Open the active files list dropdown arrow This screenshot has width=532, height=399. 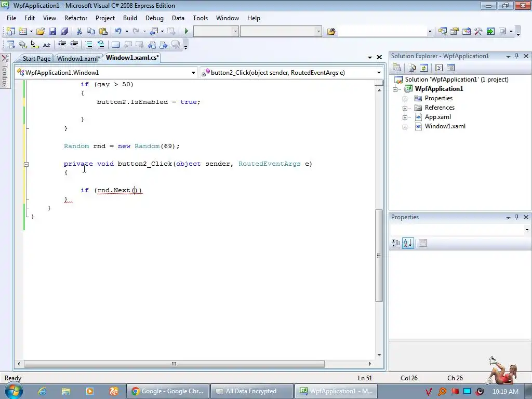point(370,57)
